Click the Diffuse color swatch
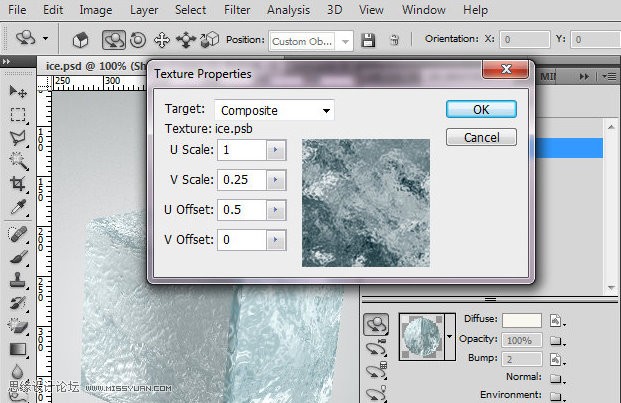Screen dimensions: 621x403 pyautogui.click(x=522, y=320)
